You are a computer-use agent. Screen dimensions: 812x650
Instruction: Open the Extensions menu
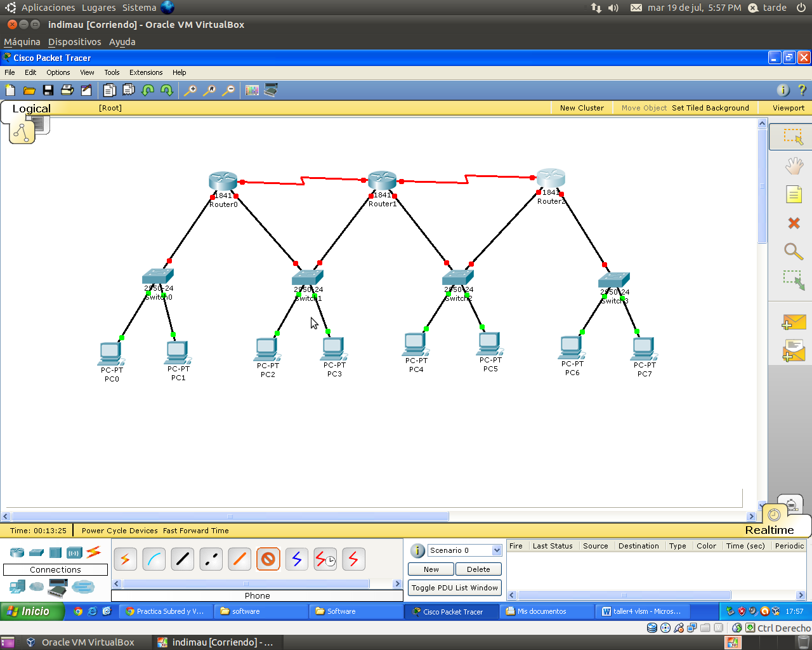[146, 72]
